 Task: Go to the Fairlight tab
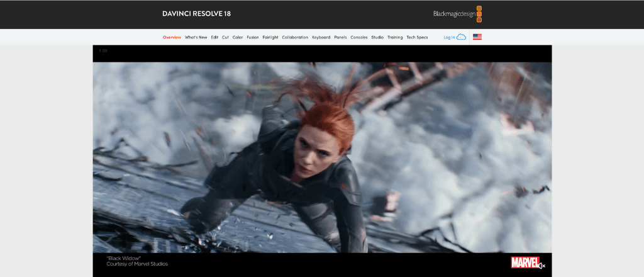point(270,37)
